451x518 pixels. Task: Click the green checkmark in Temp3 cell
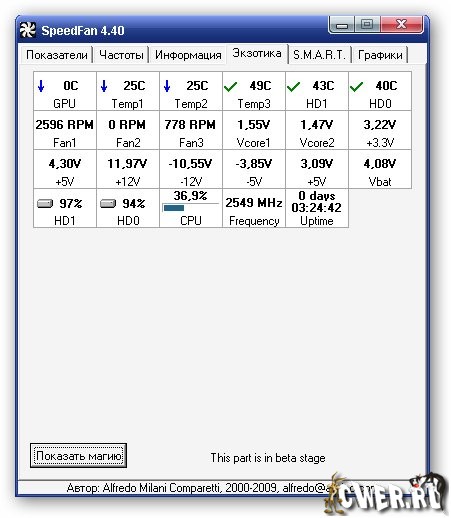[230, 87]
